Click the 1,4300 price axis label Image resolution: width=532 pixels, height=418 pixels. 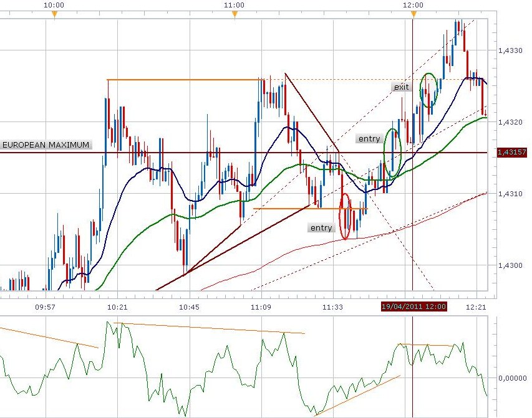[x=510, y=265]
